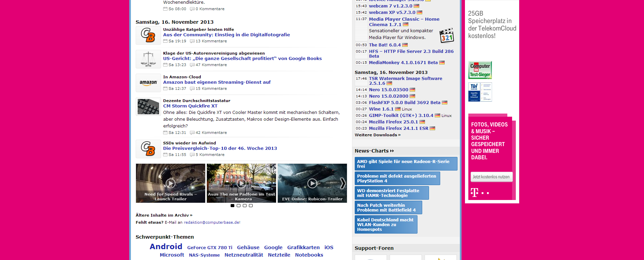
Task: Open Mozilla Firefox 24.1.1 ESR download
Action: click(x=398, y=128)
